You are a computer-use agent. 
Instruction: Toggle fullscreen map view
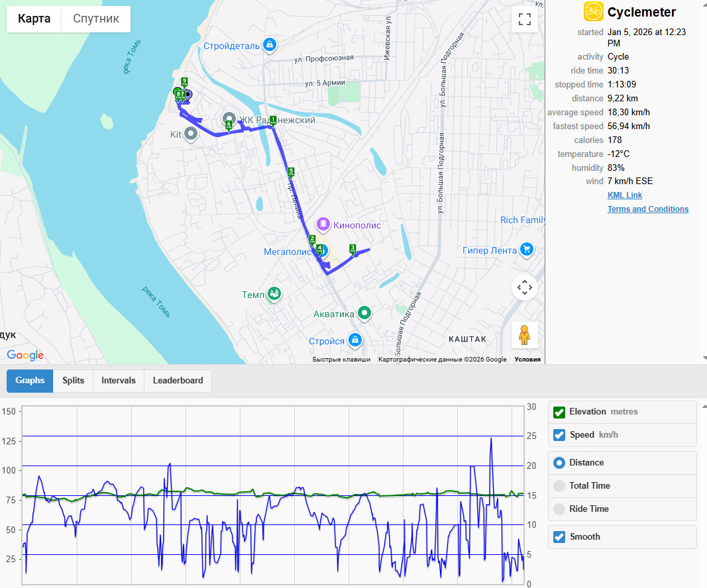[524, 19]
